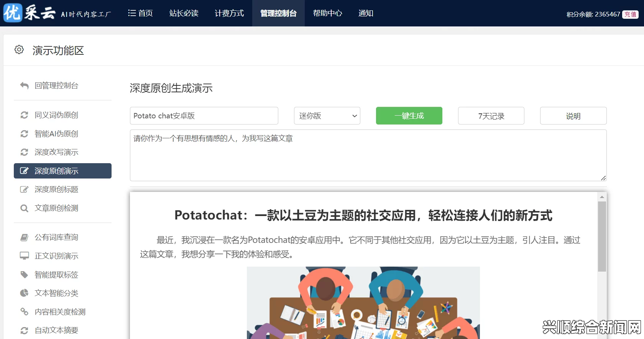The image size is (644, 339).
Task: Open the 7天记录 button
Action: click(491, 116)
